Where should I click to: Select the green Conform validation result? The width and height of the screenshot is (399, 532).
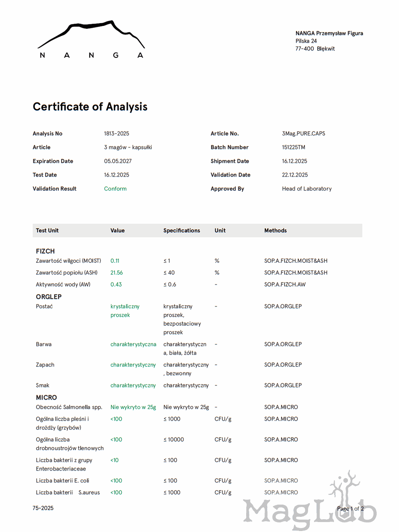[115, 189]
